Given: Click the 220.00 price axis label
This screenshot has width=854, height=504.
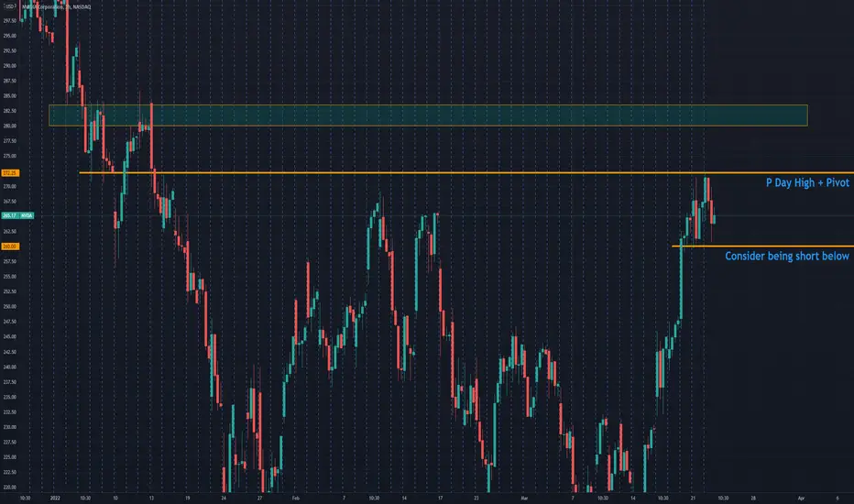Looking at the screenshot, I should click(x=10, y=488).
